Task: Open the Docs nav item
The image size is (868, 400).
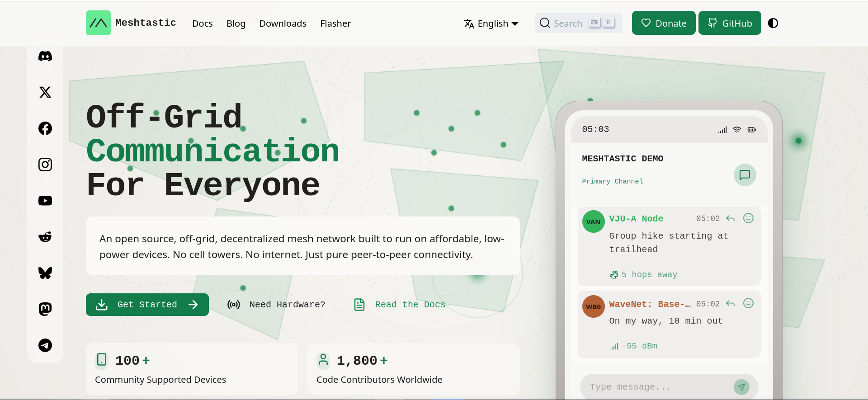Action: pyautogui.click(x=203, y=24)
